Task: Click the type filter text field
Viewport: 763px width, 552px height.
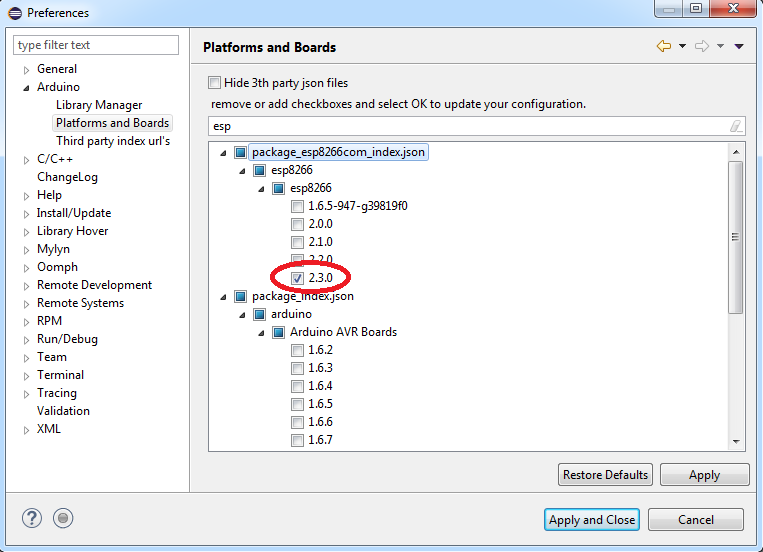Action: pos(96,45)
